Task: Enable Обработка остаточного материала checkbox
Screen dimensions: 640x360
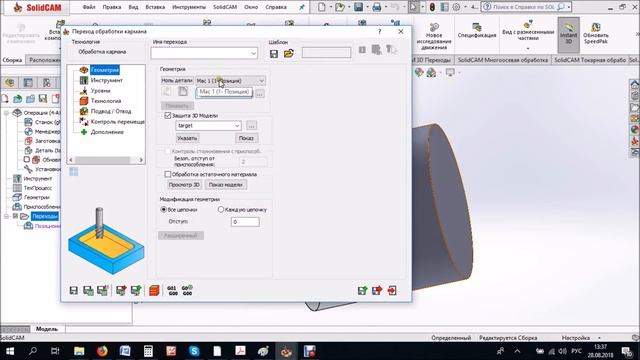Action: click(x=168, y=174)
